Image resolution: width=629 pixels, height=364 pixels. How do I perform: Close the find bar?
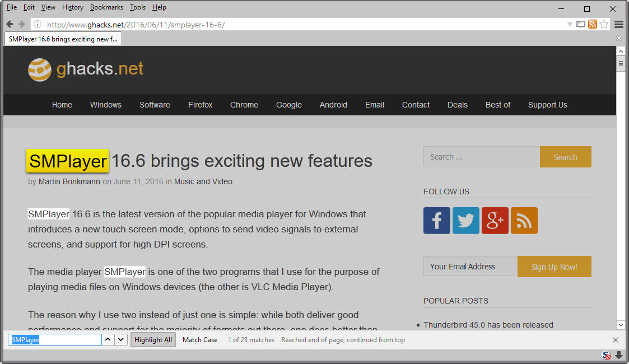click(616, 340)
